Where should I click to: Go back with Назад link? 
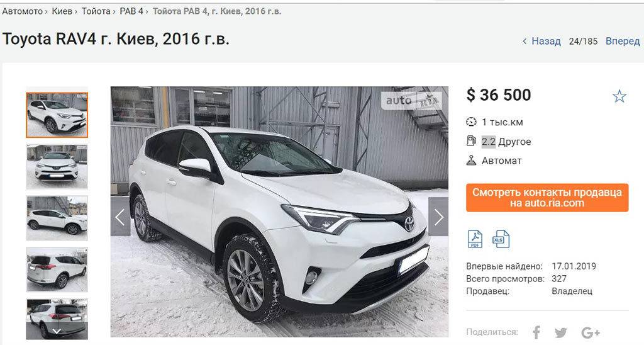pyautogui.click(x=541, y=41)
